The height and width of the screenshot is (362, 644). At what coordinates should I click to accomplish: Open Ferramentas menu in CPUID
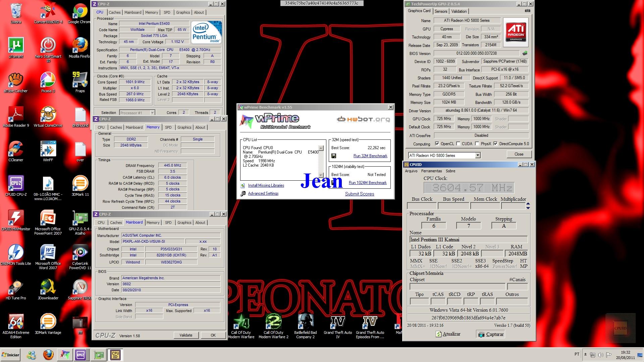point(431,171)
